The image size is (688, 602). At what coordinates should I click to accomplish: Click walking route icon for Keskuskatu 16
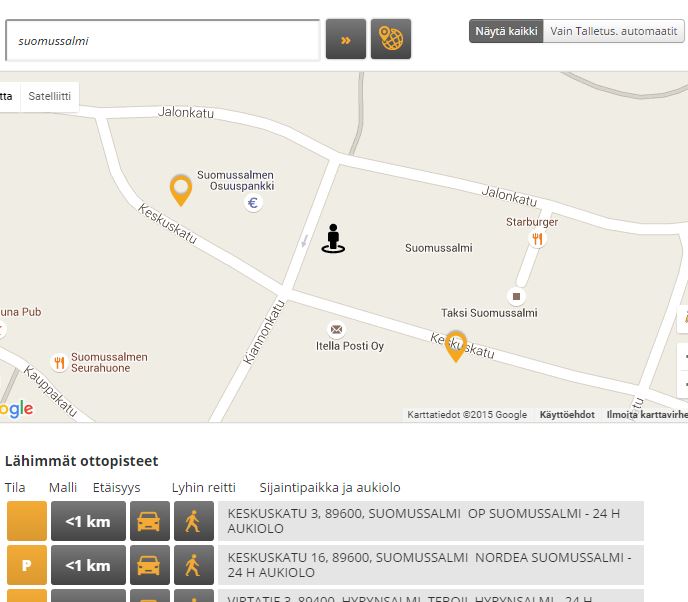tap(194, 565)
